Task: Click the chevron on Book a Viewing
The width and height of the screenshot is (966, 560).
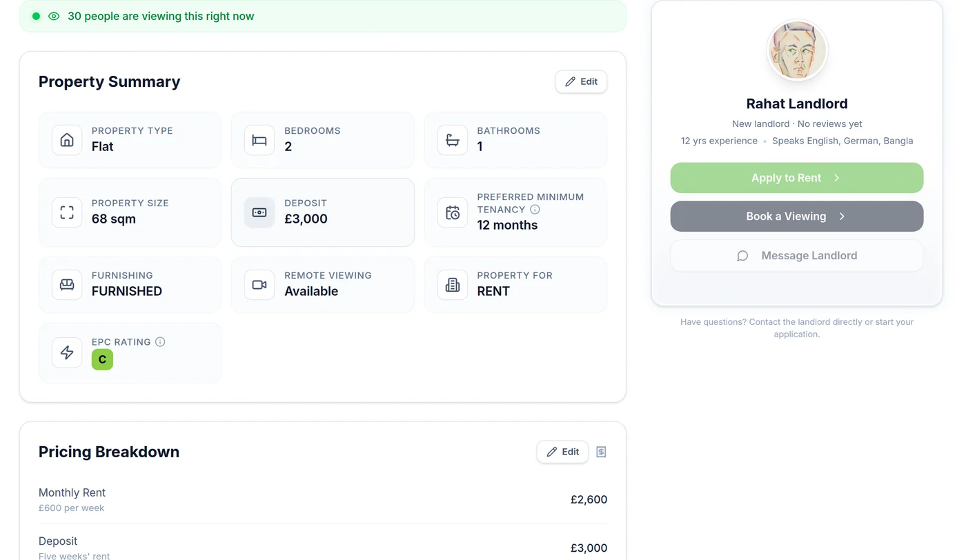Action: pos(842,217)
